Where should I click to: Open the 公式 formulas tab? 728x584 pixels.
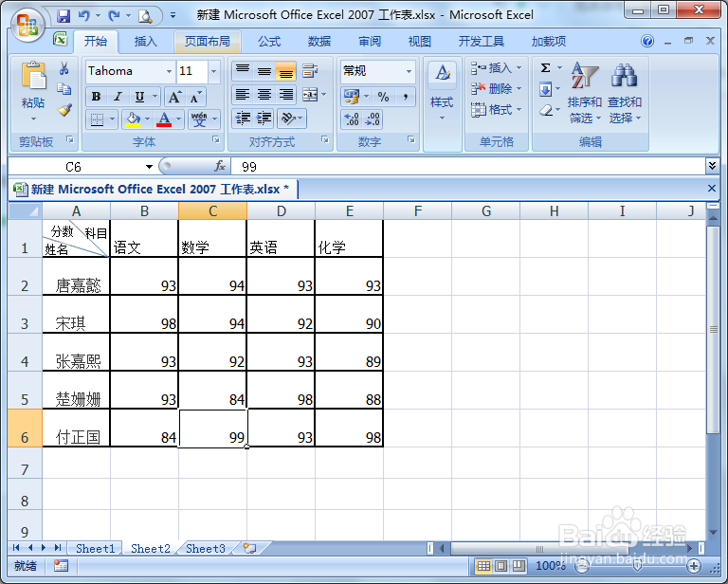tap(269, 42)
